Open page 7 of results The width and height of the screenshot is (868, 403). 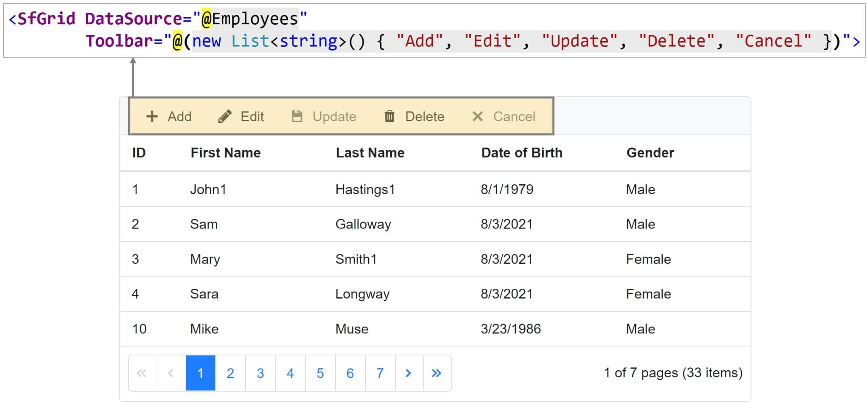click(379, 373)
